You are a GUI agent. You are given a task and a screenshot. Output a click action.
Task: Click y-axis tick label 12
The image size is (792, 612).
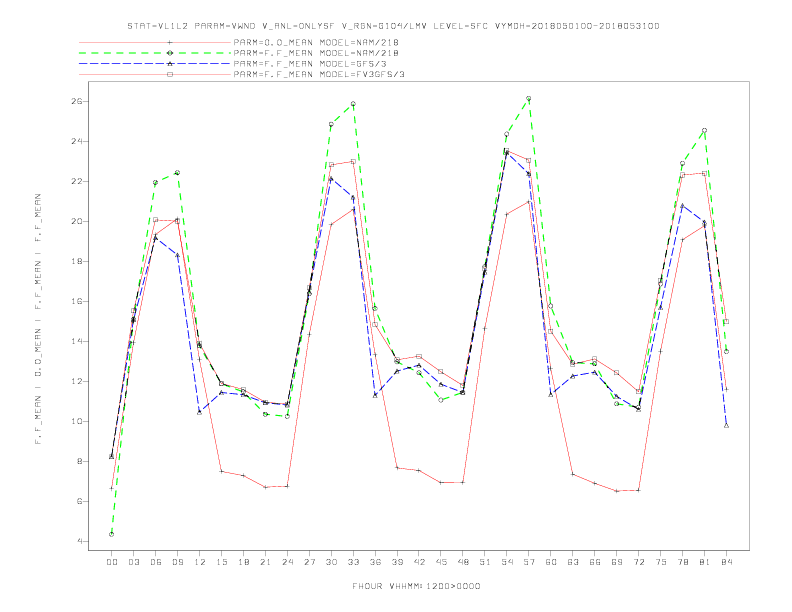coord(79,381)
